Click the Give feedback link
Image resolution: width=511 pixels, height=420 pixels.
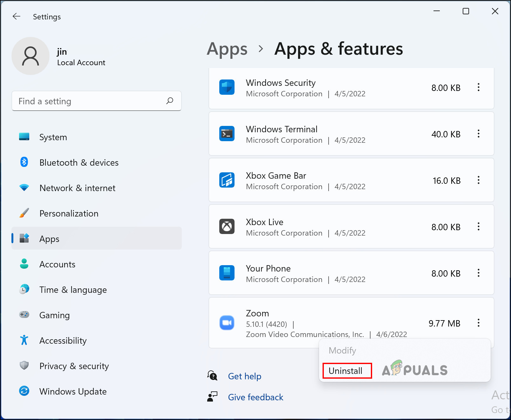click(255, 397)
